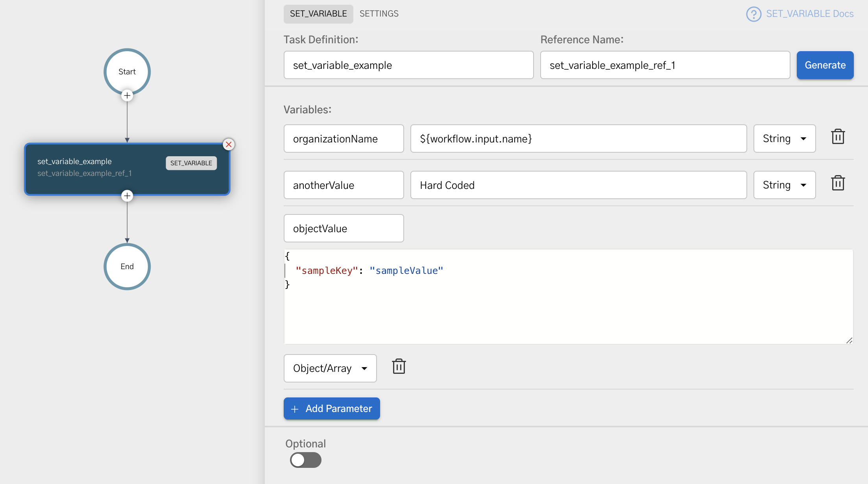Screen dimensions: 868x484
Task: Add a task after the Start node
Action: coord(127,95)
